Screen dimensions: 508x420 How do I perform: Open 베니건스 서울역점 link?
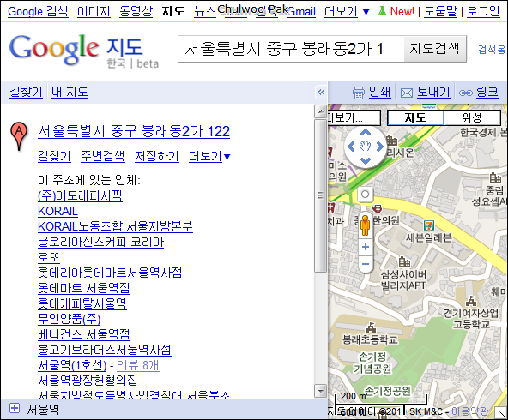click(x=84, y=334)
